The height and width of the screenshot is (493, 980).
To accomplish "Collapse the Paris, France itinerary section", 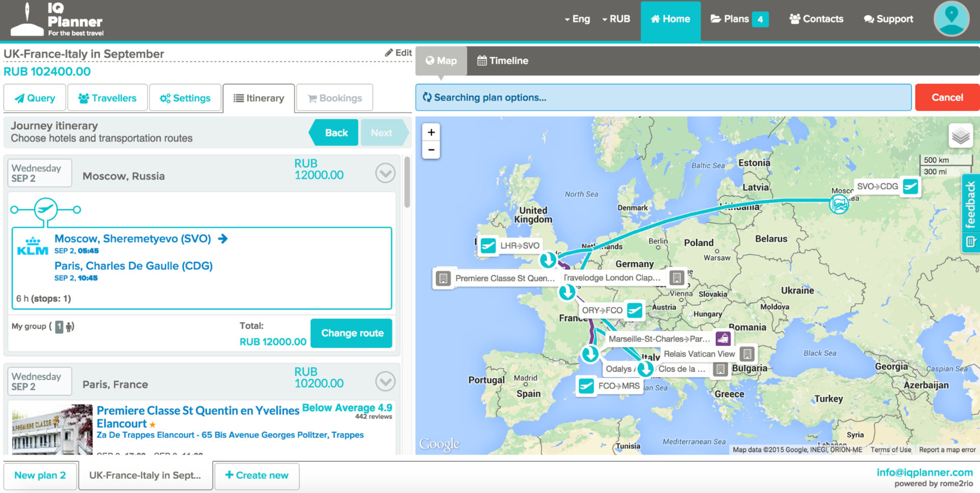I will point(385,381).
